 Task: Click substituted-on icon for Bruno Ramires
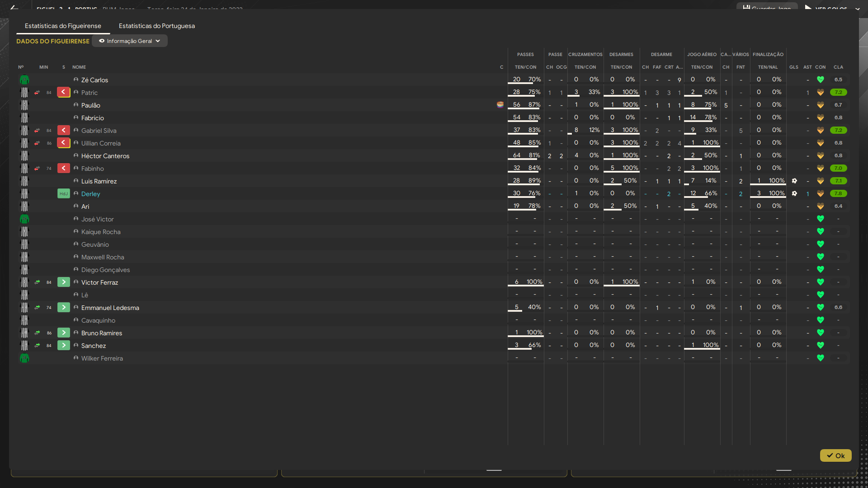64,333
